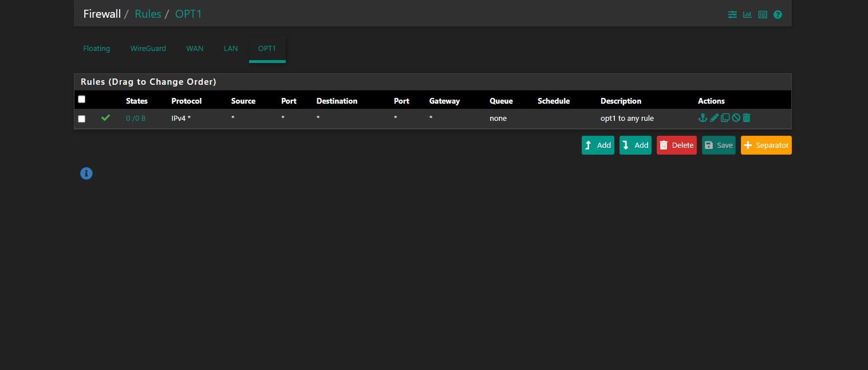Add rule to end of list
Viewport: 868px width, 370px height.
click(x=636, y=145)
